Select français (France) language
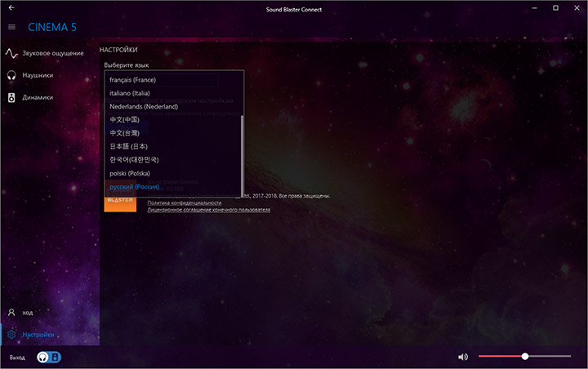Screen dimensions: 588x369 pos(174,80)
